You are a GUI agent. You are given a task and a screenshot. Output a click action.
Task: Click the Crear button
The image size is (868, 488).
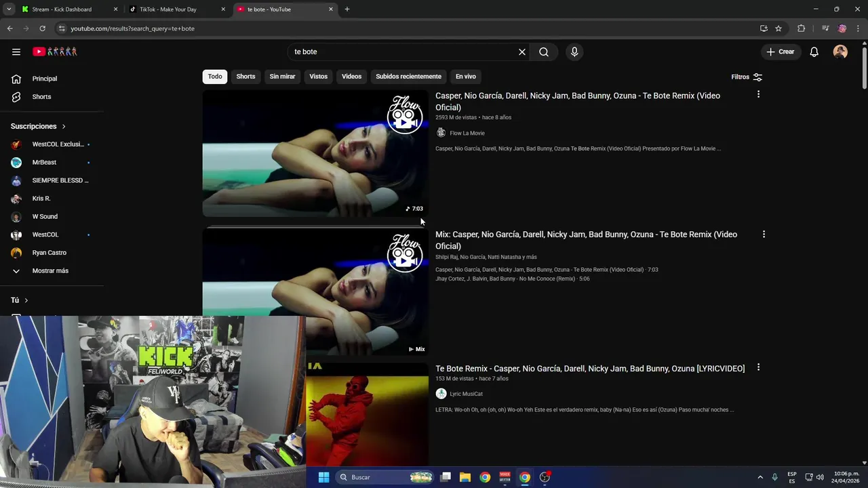[x=780, y=52]
